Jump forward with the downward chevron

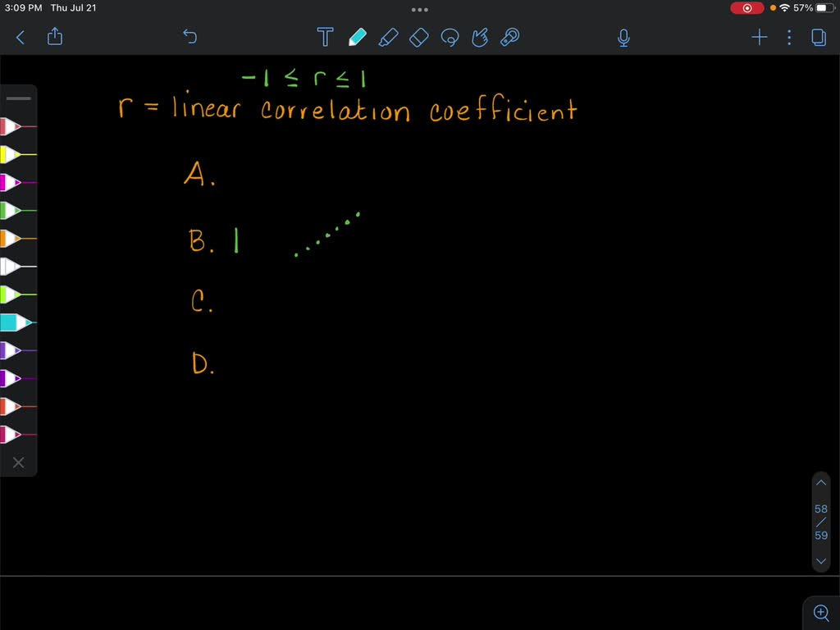[821, 561]
